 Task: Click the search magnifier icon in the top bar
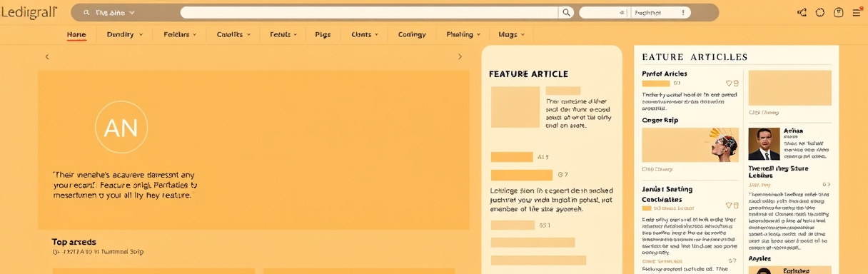coord(567,12)
